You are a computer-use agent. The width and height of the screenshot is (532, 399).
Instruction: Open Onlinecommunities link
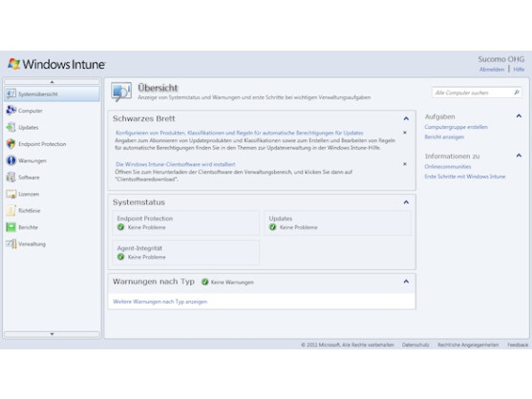click(x=448, y=166)
